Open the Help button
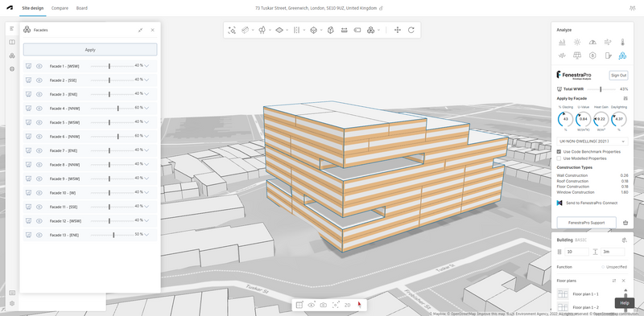This screenshot has height=316, width=644. point(625,303)
